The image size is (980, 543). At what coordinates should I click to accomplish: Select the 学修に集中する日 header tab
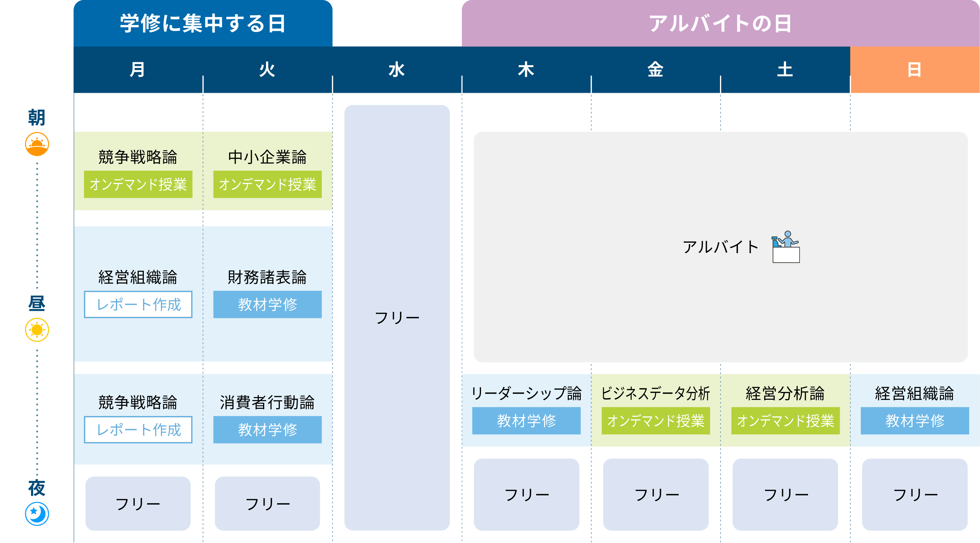click(x=203, y=23)
